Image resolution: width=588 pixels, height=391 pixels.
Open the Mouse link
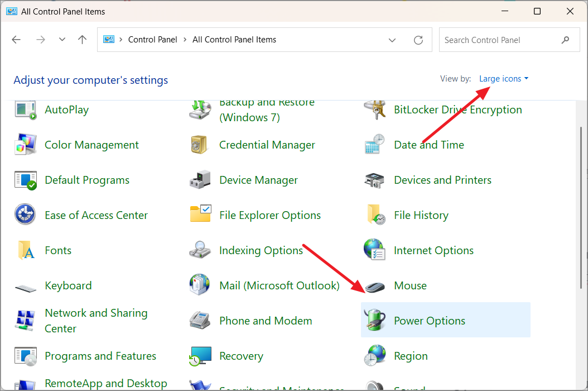pos(410,285)
